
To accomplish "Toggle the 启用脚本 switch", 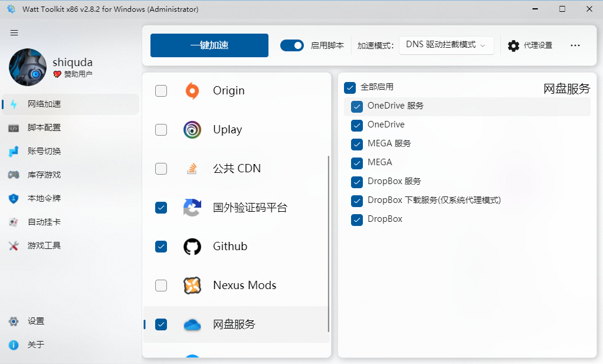I will pyautogui.click(x=292, y=45).
